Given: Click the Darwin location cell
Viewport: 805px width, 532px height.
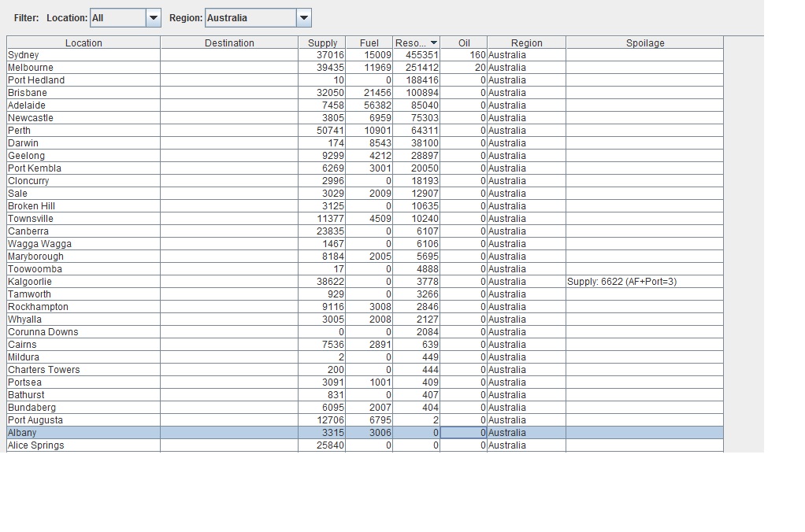Looking at the screenshot, I should coord(83,143).
